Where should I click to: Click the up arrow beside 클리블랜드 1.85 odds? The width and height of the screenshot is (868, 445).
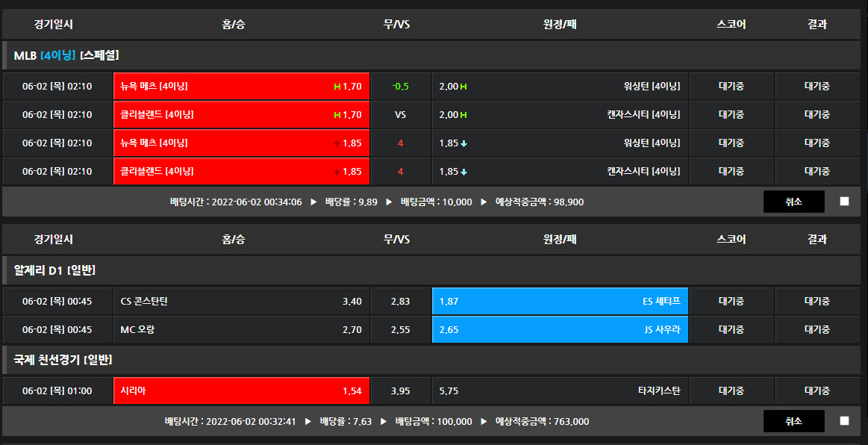pyautogui.click(x=337, y=172)
